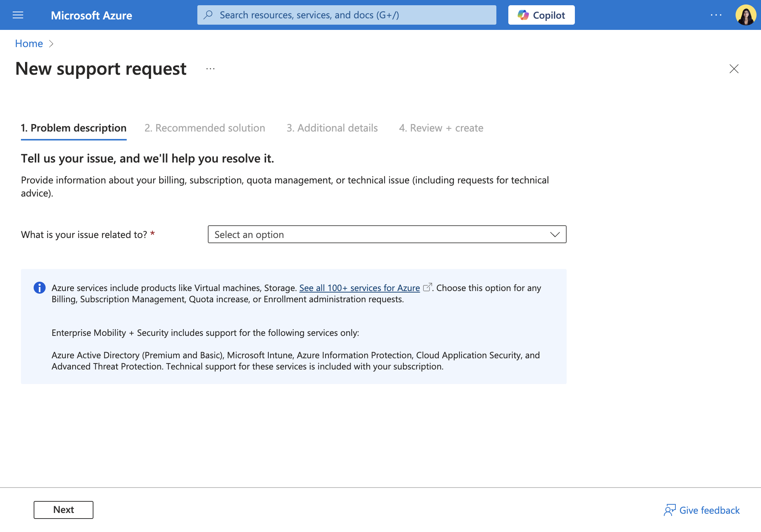Open the hamburger portal menu

pos(18,15)
